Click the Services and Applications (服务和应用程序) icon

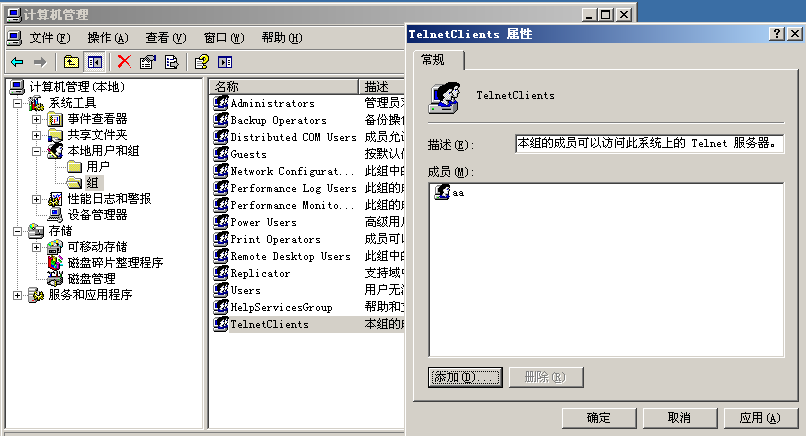click(x=36, y=295)
